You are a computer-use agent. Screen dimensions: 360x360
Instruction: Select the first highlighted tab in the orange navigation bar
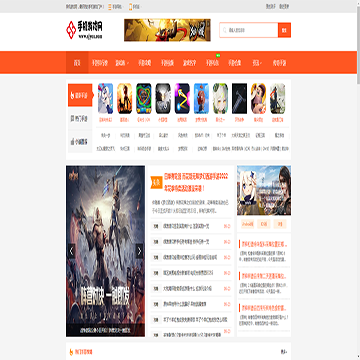tap(77, 63)
